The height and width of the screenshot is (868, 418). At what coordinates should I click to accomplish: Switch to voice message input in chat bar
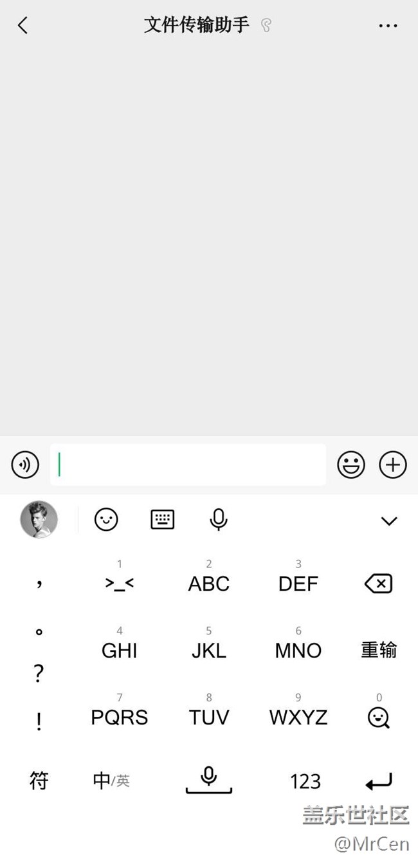(x=26, y=464)
